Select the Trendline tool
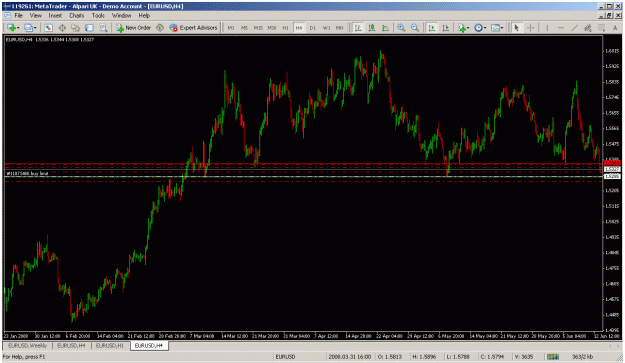The width and height of the screenshot is (625, 363). point(574,27)
